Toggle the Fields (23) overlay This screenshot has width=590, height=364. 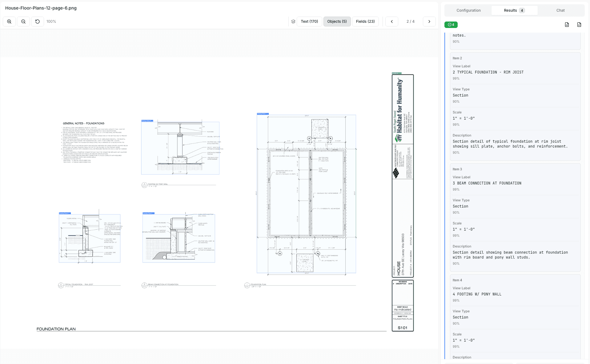(365, 22)
